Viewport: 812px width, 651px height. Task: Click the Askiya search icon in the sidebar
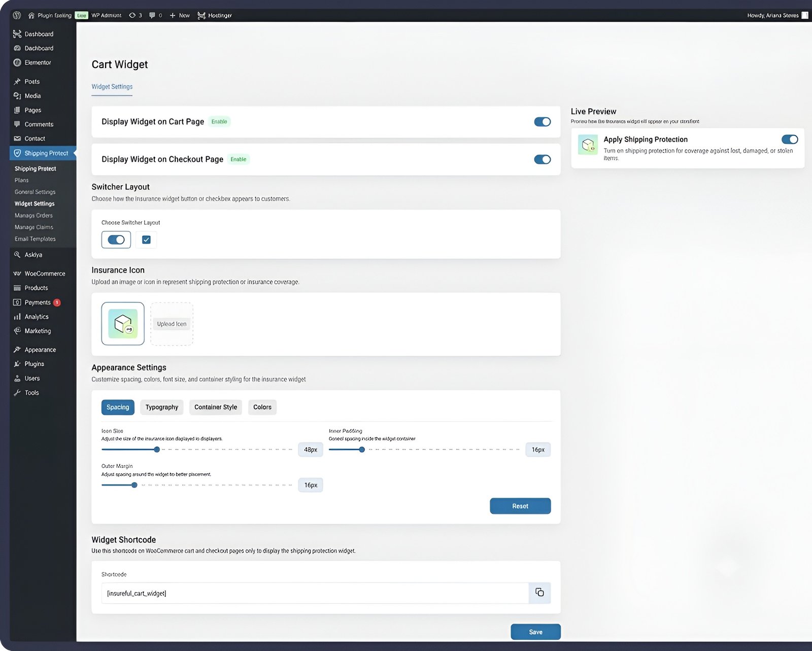click(x=17, y=255)
